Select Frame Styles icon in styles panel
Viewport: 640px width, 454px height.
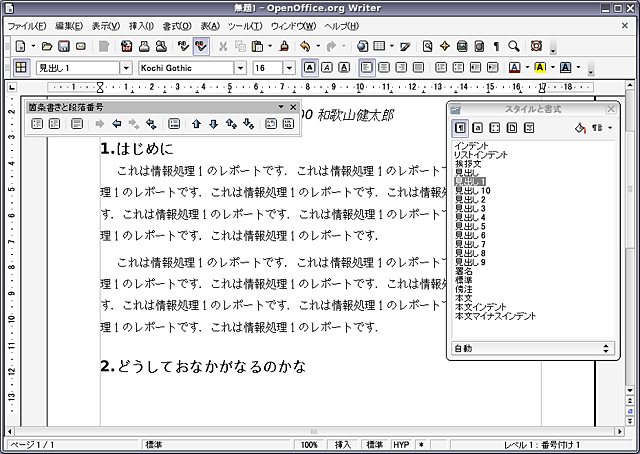tap(495, 128)
